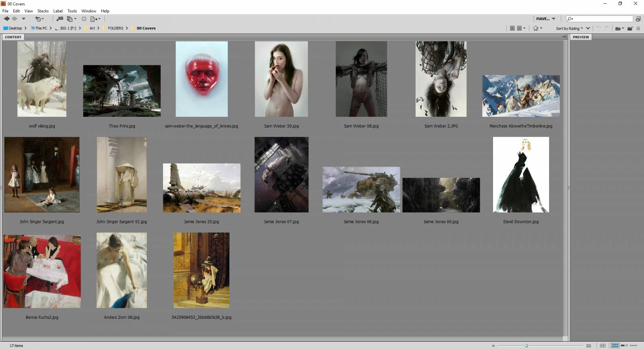Click the larger thumbnail size icon
Screen dimensions: 644x349
click(588, 346)
